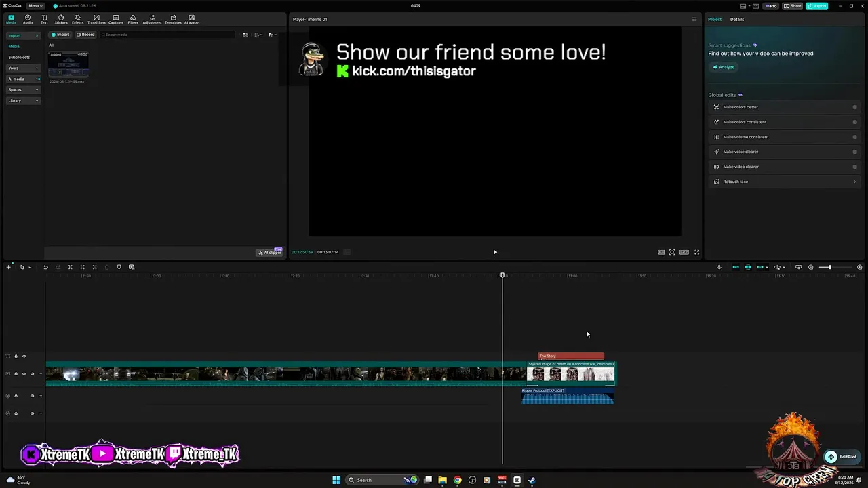The height and width of the screenshot is (488, 868).
Task: Expand the Yours section
Action: point(24,68)
